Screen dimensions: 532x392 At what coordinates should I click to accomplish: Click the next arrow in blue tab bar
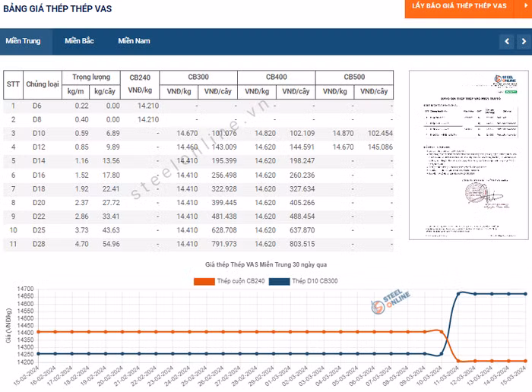524,41
